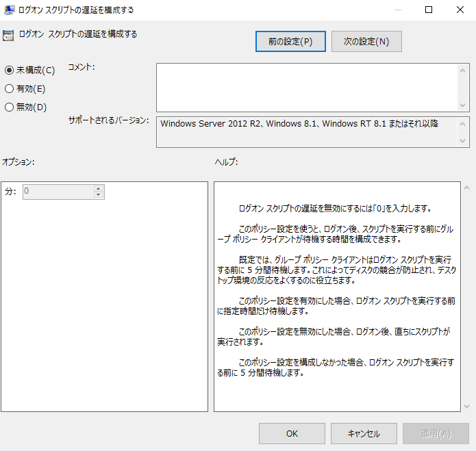
Task: Click the help pane scroll up arrow
Action: click(467, 188)
